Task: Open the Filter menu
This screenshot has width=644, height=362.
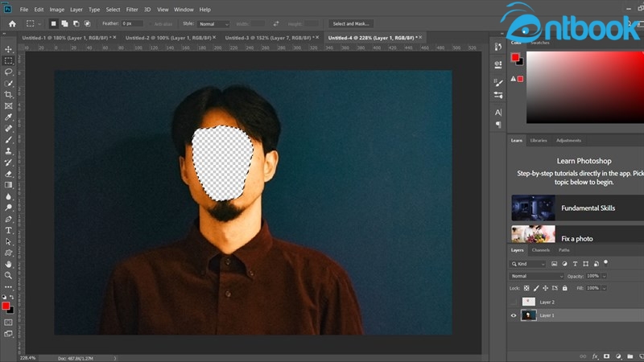Action: pos(132,10)
